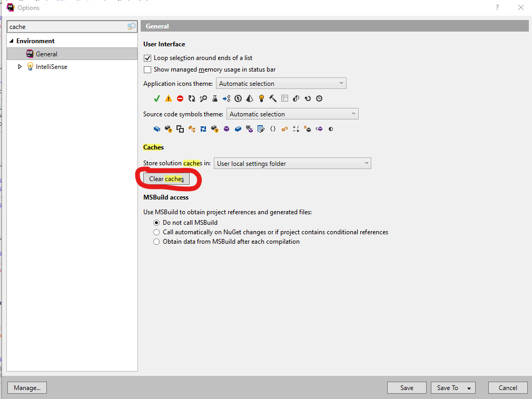Click the orange linked boxes symbol icon
Screen dimensions: 532x399
[x=284, y=129]
